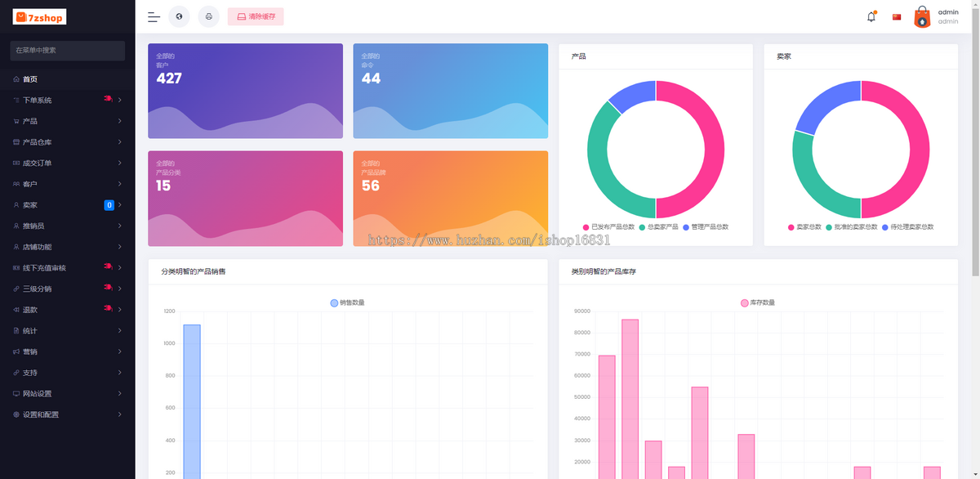Click the return icon beside 退款
980x479 pixels.
point(16,310)
